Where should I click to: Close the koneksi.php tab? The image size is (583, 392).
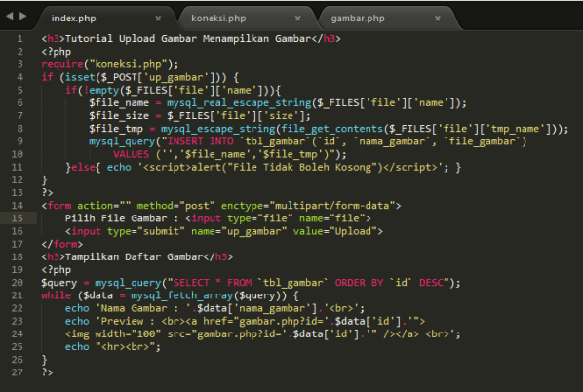[x=297, y=19]
